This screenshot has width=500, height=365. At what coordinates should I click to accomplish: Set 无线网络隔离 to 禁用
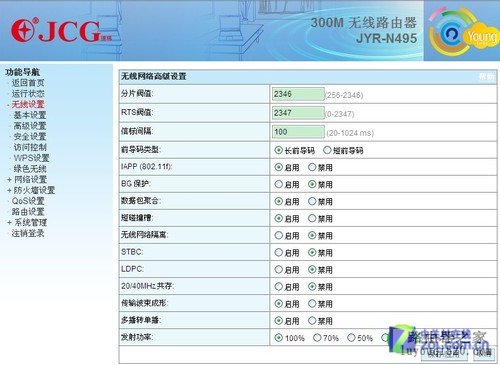pyautogui.click(x=312, y=235)
